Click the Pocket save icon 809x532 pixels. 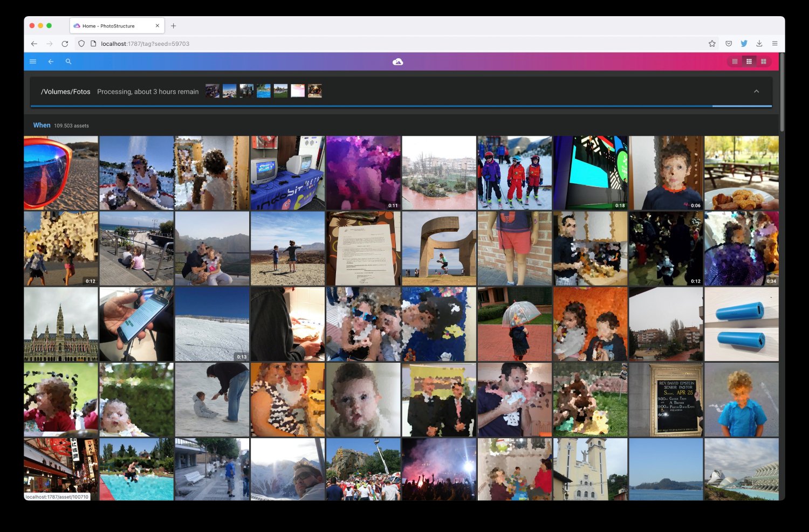[x=729, y=44]
